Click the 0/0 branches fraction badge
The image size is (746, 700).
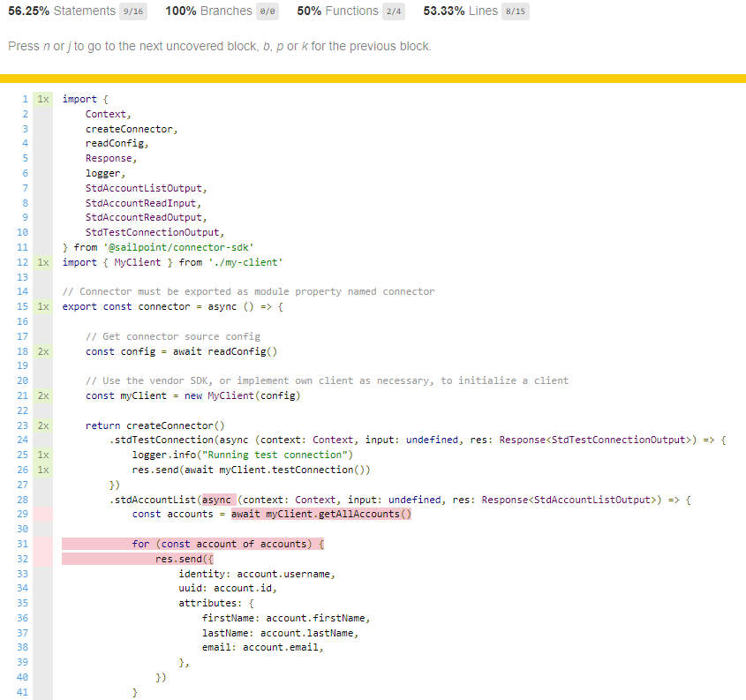click(268, 11)
